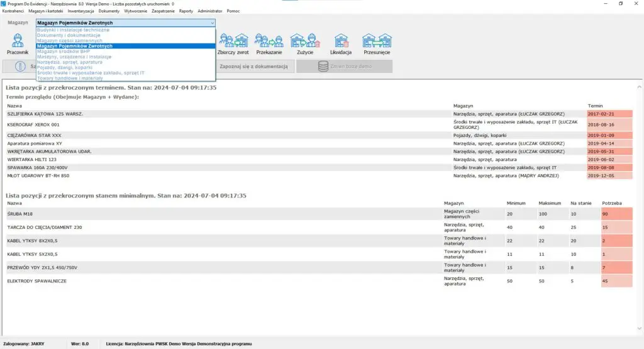644x349 pixels.
Task: Select the Przekazanie transfer icon
Action: 269,42
